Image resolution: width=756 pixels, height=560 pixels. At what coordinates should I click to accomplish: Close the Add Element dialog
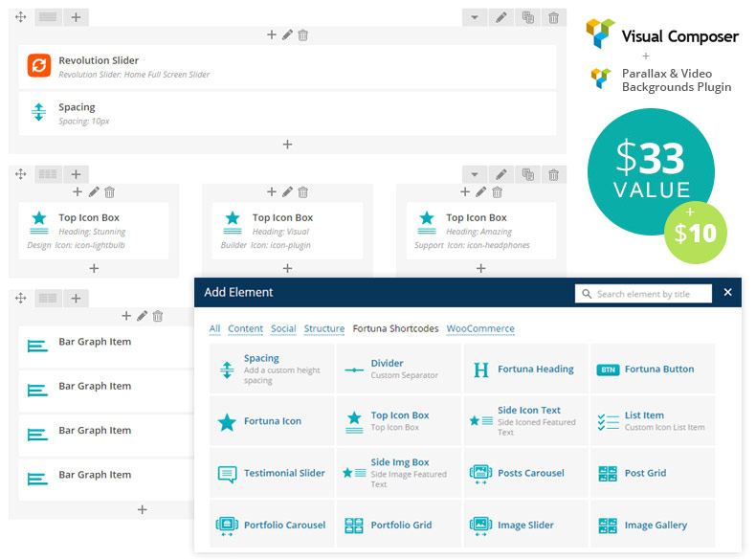pyautogui.click(x=727, y=293)
